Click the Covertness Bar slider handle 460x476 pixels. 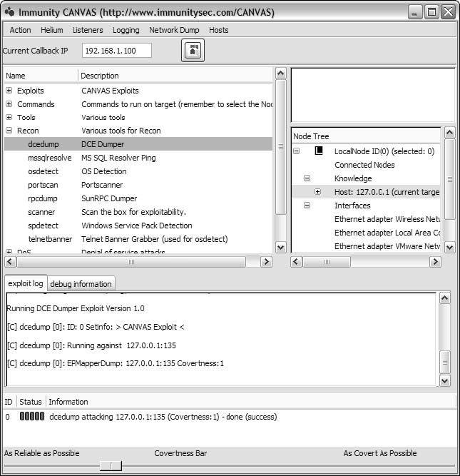[x=111, y=465]
